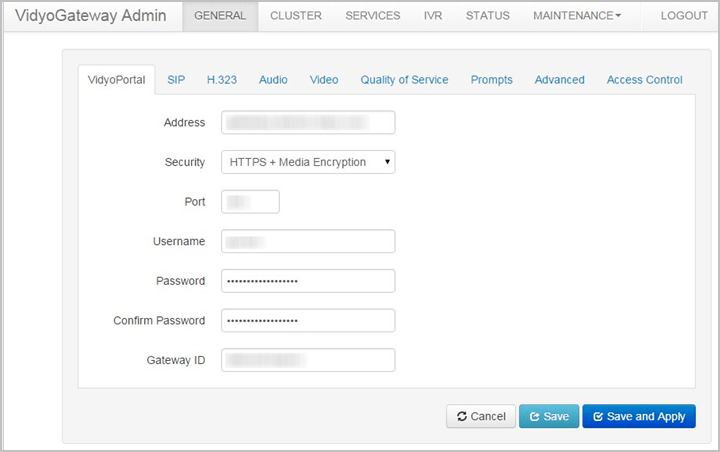View the STATUS page
The width and height of the screenshot is (720, 452).
488,16
